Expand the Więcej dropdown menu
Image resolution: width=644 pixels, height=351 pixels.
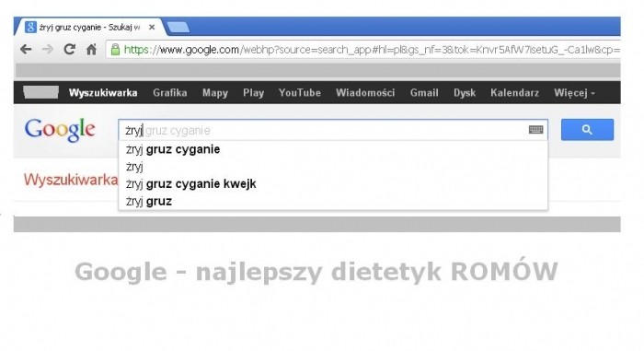click(574, 93)
